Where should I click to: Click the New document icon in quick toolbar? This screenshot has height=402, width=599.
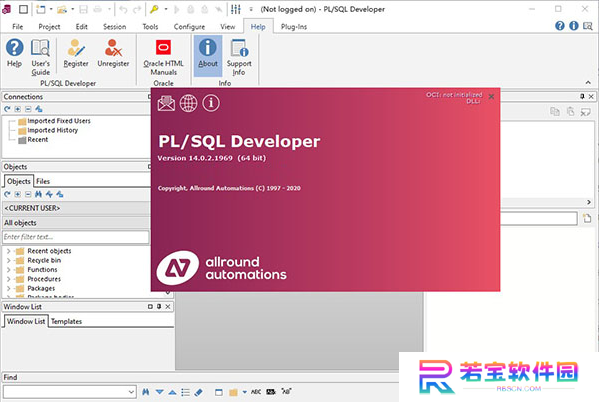tap(40, 9)
